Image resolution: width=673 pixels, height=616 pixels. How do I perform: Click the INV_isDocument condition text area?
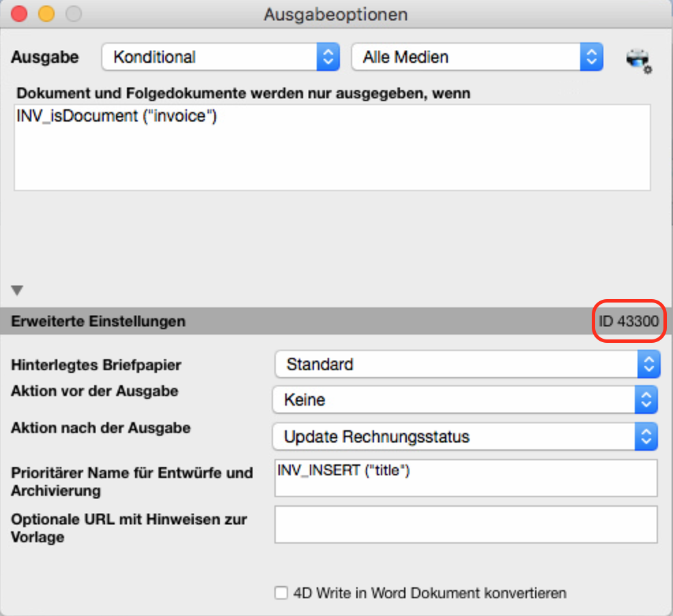pyautogui.click(x=332, y=148)
